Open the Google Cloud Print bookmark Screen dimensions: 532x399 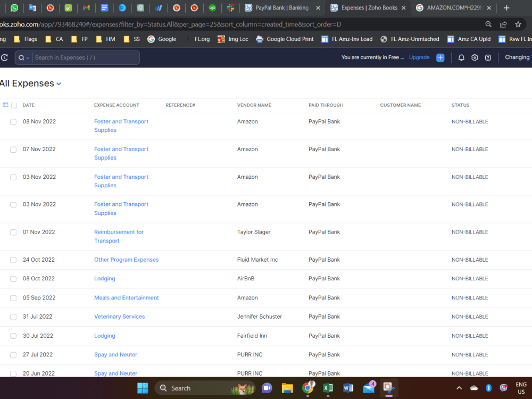coord(285,39)
